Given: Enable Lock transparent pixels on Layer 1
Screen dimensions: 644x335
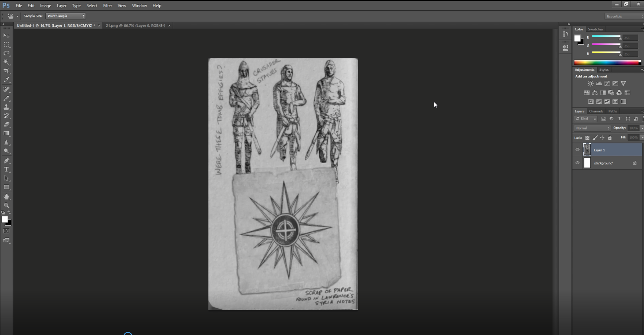Looking at the screenshot, I should coord(587,137).
